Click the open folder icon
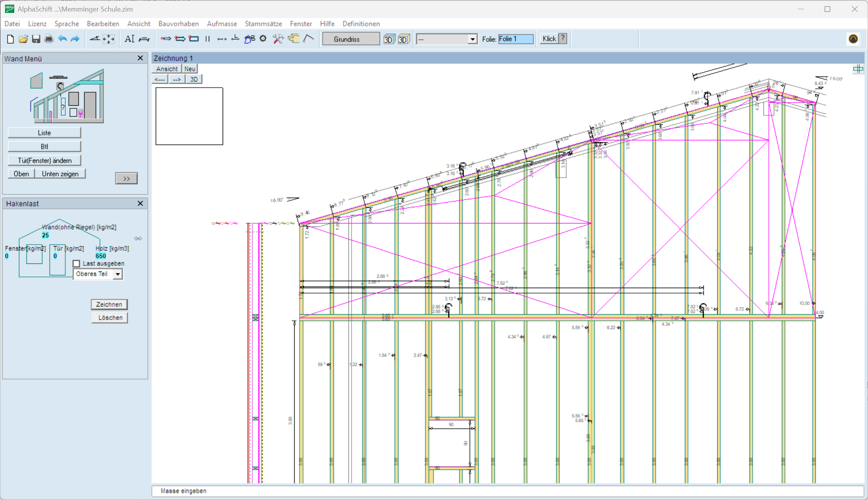The width and height of the screenshot is (868, 500). click(23, 39)
